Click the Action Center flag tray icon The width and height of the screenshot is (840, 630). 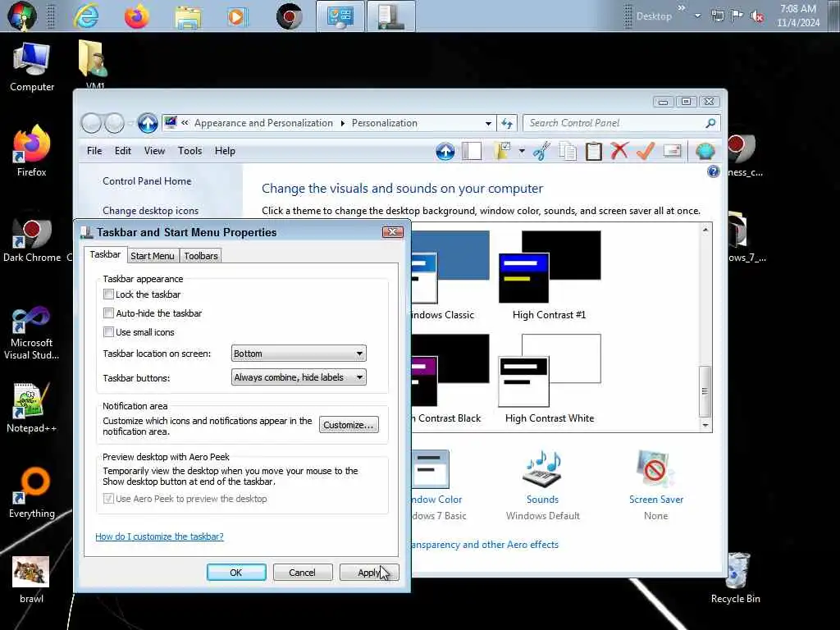[x=737, y=16]
